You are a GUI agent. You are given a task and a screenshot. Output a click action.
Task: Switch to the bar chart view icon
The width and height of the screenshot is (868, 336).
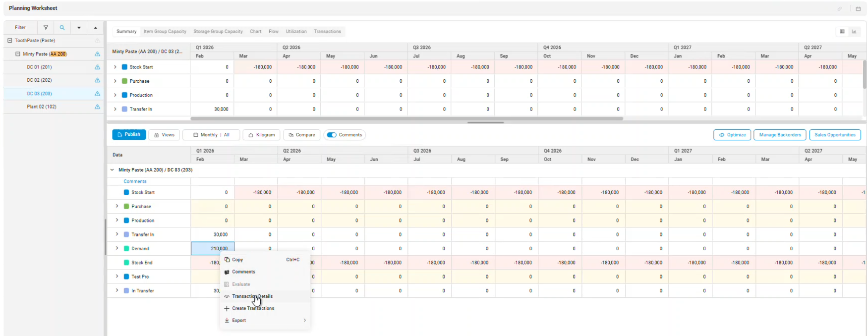854,32
